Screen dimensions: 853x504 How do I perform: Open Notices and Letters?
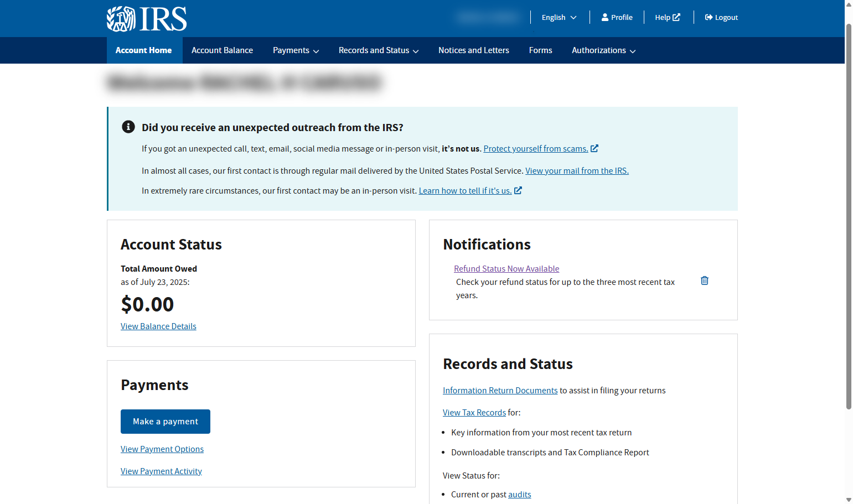(x=474, y=50)
